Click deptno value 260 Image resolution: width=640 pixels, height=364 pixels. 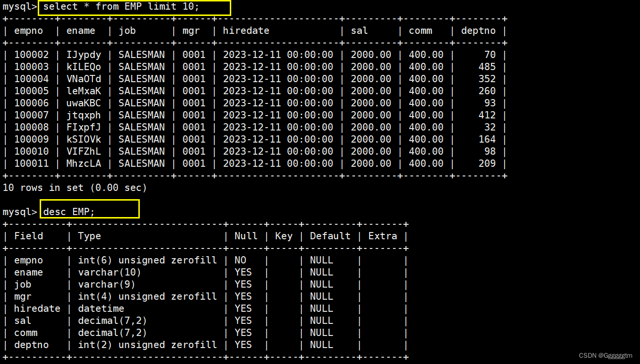coord(487,91)
